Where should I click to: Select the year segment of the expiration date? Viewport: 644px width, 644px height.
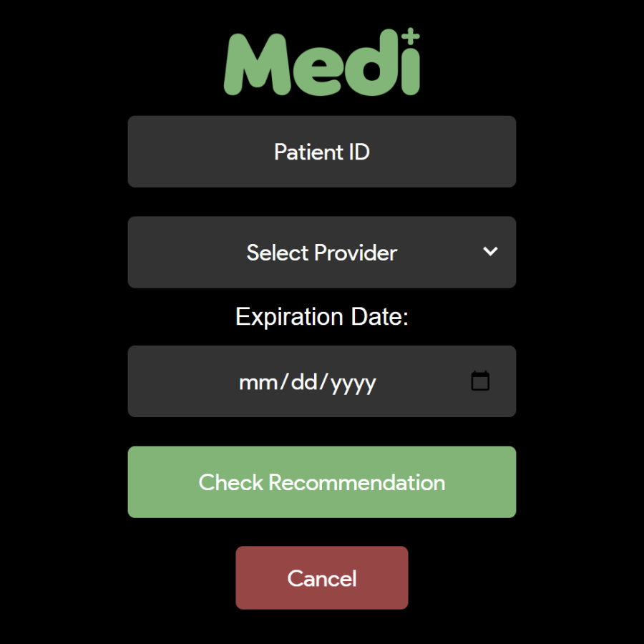(x=355, y=382)
